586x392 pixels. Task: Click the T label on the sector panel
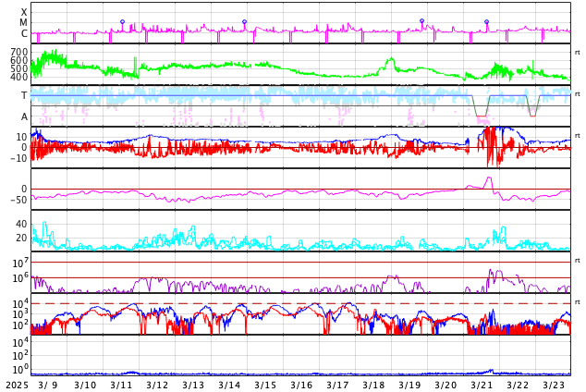[24, 96]
